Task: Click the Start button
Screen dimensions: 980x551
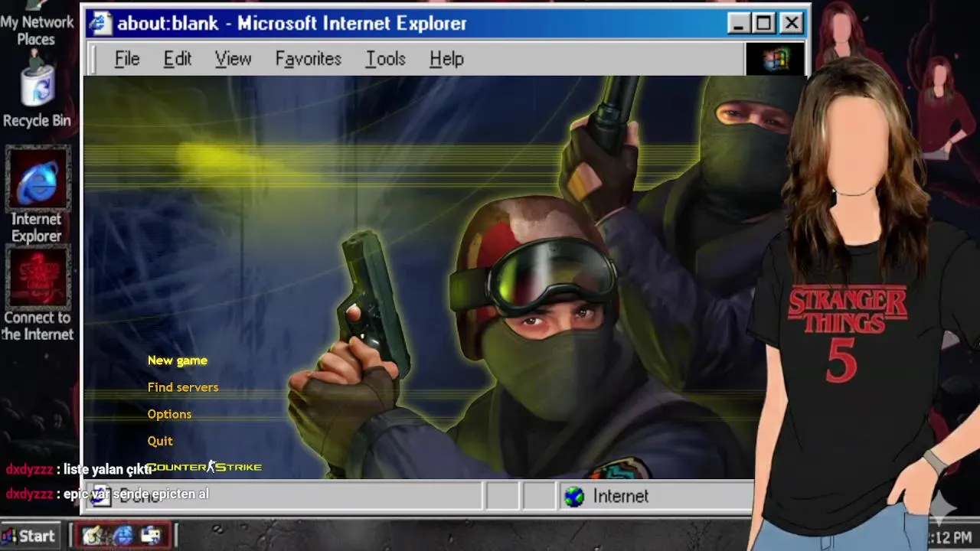Action: point(30,536)
